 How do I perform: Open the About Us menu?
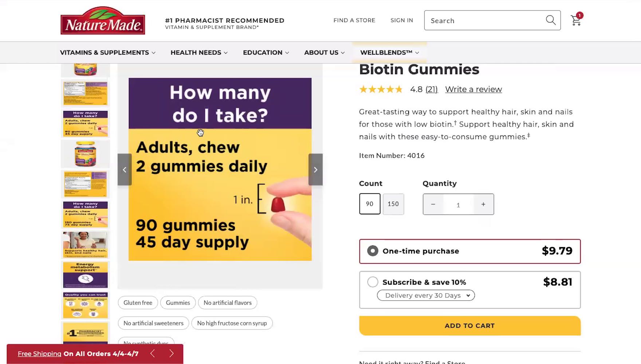pyautogui.click(x=324, y=52)
